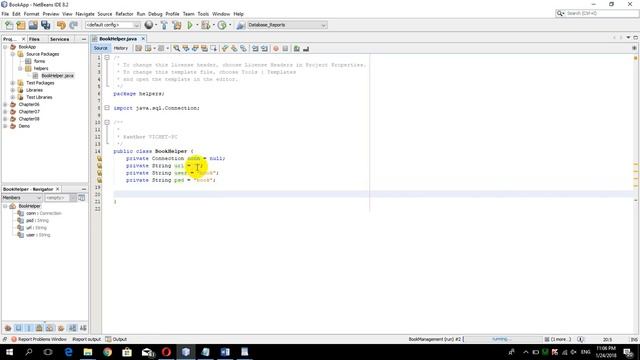The width and height of the screenshot is (640, 360).
Task: Click the New File toolbar icon
Action: (x=9, y=25)
